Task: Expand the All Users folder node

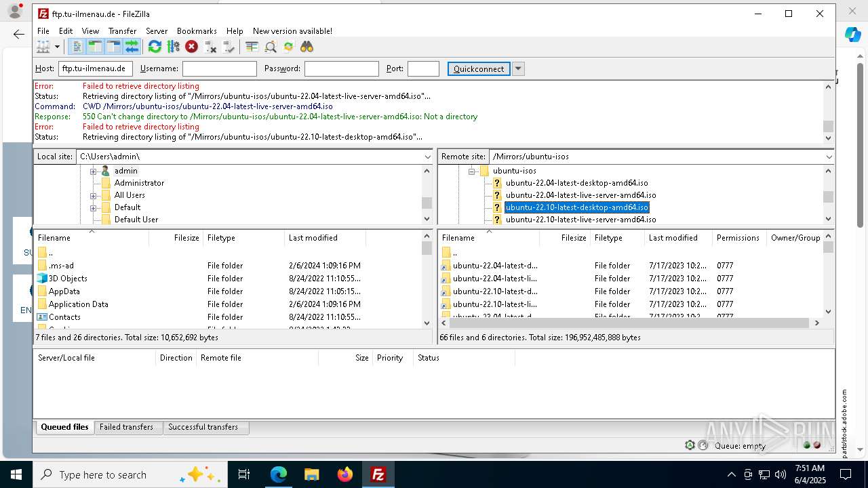Action: click(x=93, y=195)
